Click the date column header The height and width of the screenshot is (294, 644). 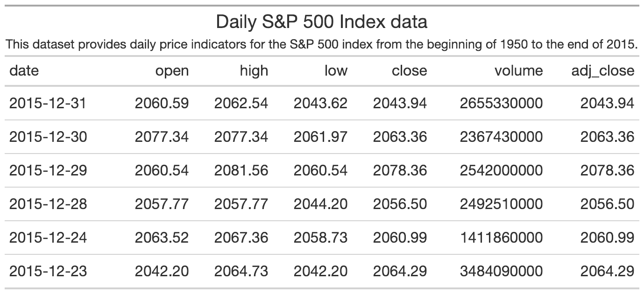(x=24, y=70)
